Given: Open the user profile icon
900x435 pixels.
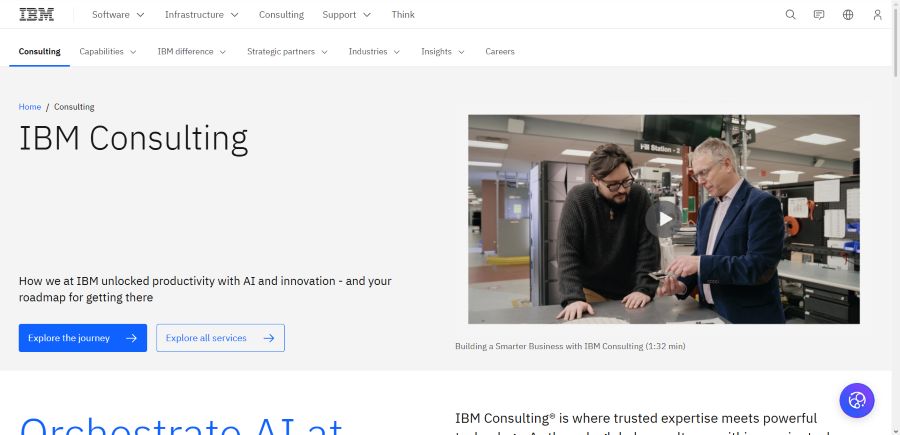Looking at the screenshot, I should (877, 14).
